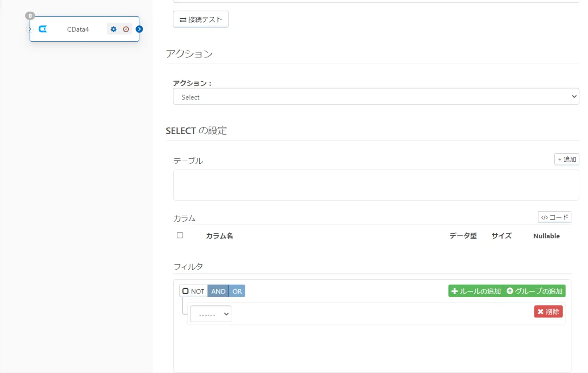Open the CData4 connector gear settings icon
This screenshot has width=588, height=373.
point(113,29)
